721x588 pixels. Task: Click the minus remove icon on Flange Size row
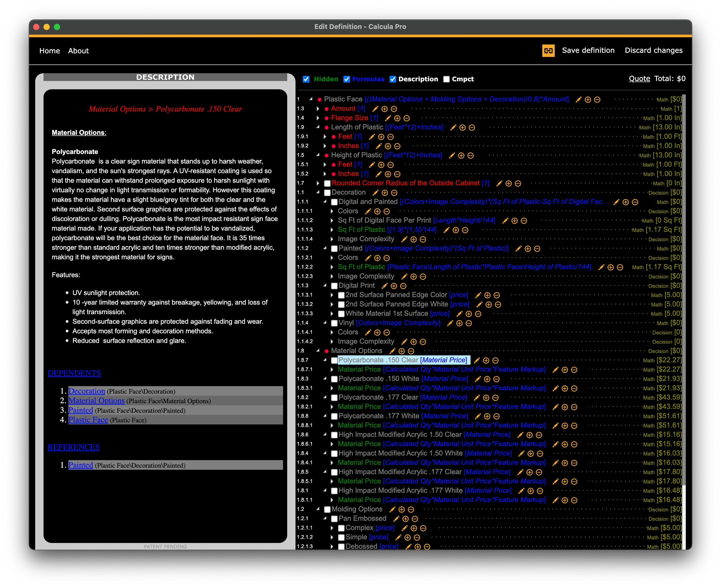[407, 118]
